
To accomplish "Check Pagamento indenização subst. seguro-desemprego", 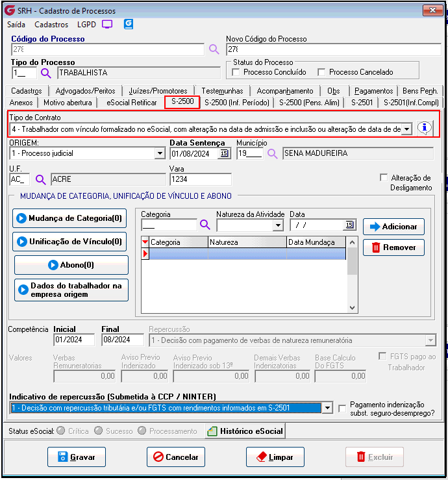I will (x=342, y=409).
